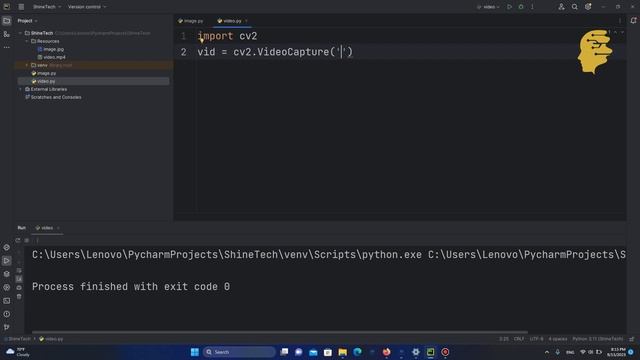Switch to image.py editor tab
This screenshot has height=360, width=640.
191,21
